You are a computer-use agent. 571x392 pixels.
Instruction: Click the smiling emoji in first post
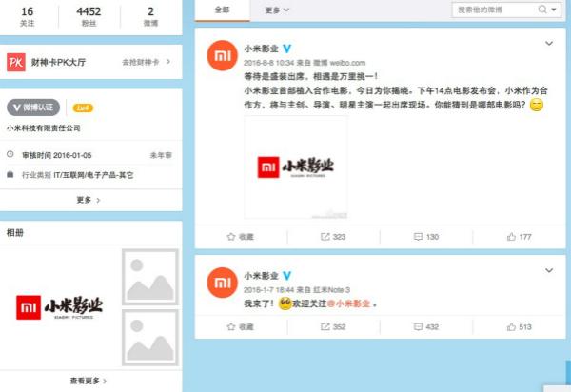coord(537,105)
